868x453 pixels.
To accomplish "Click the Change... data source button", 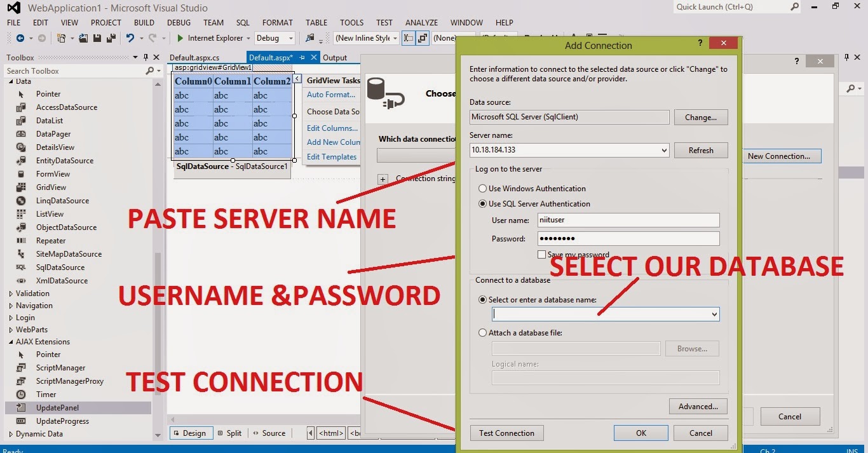I will tap(701, 118).
